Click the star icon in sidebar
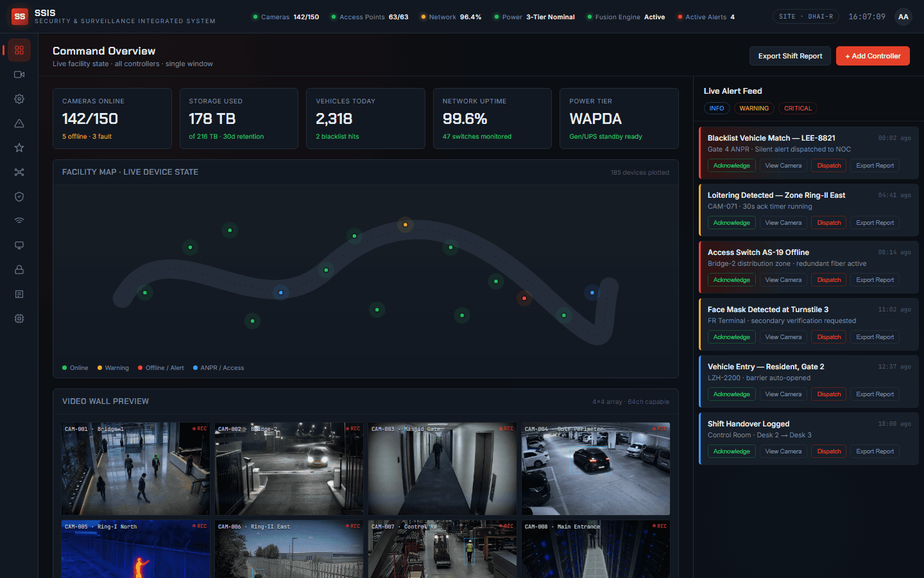 [19, 148]
